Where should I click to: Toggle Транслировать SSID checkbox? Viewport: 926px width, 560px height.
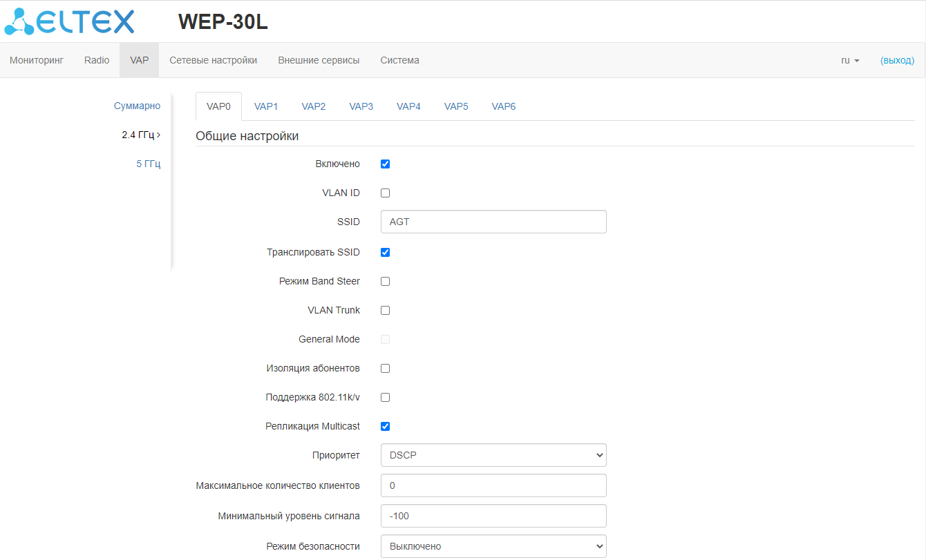pyautogui.click(x=386, y=252)
